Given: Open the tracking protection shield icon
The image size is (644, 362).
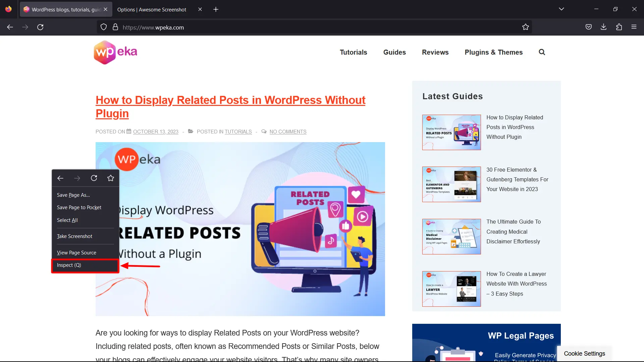Looking at the screenshot, I should [104, 27].
